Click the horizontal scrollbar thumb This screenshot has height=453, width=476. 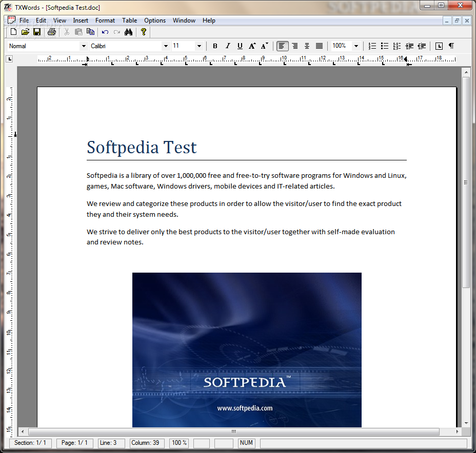234,431
